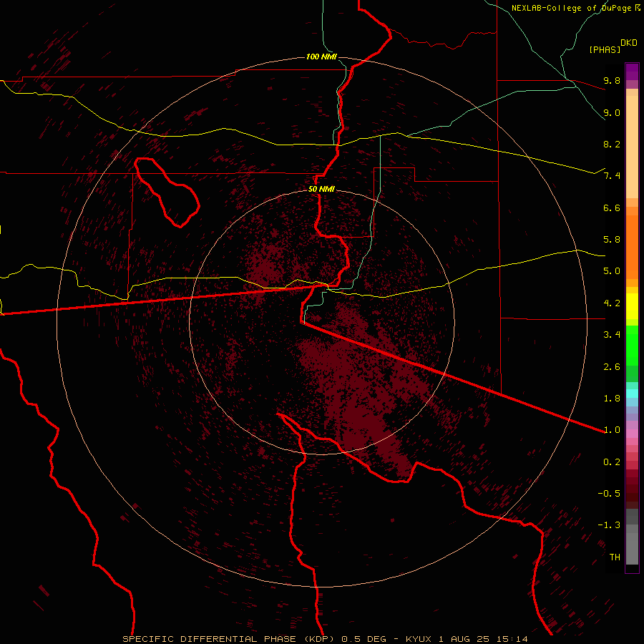644x644 pixels.
Task: Click the 4.2 legend value
Action: [612, 303]
